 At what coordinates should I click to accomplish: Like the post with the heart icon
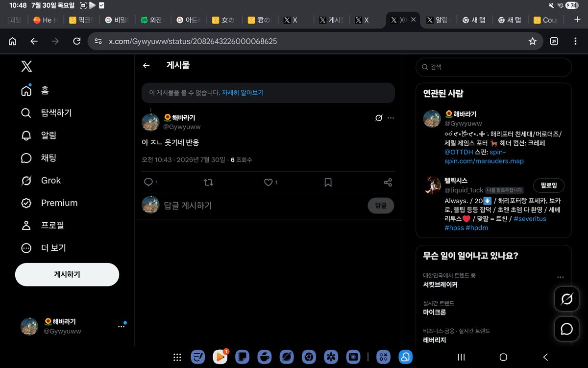point(268,183)
